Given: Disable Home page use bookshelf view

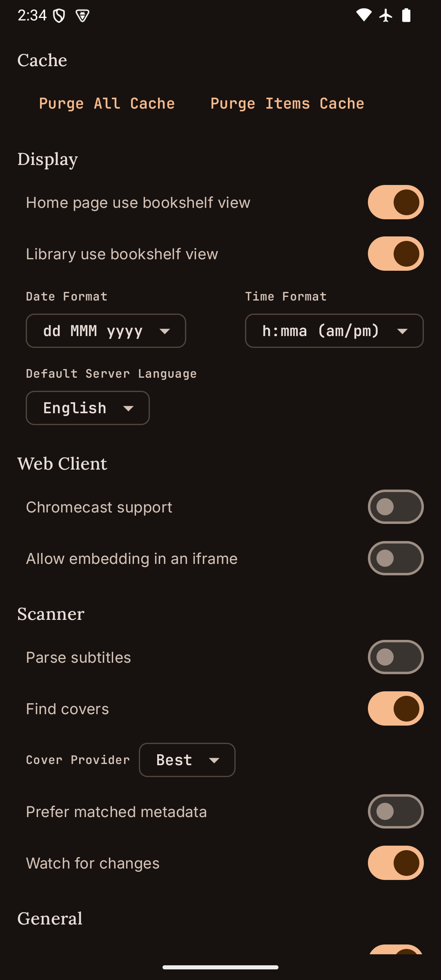Looking at the screenshot, I should click(396, 203).
